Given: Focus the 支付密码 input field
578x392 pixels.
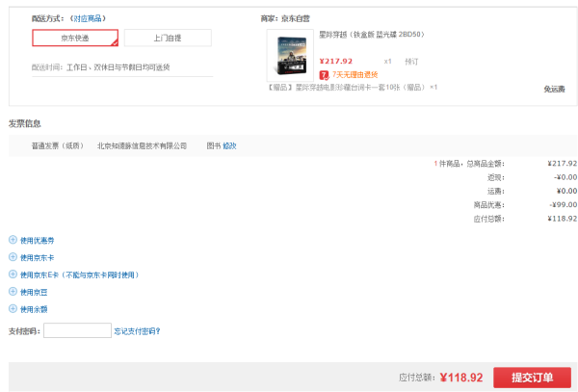Looking at the screenshot, I should pyautogui.click(x=77, y=330).
